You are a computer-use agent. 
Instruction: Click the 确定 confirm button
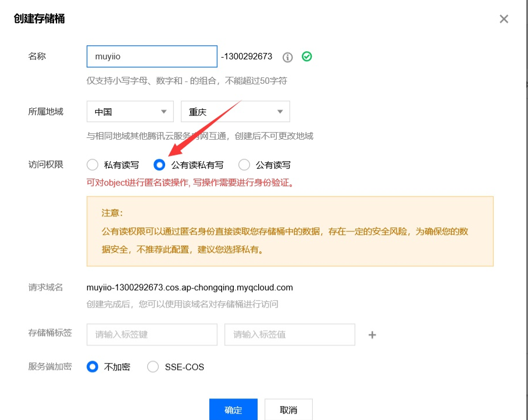click(233, 410)
